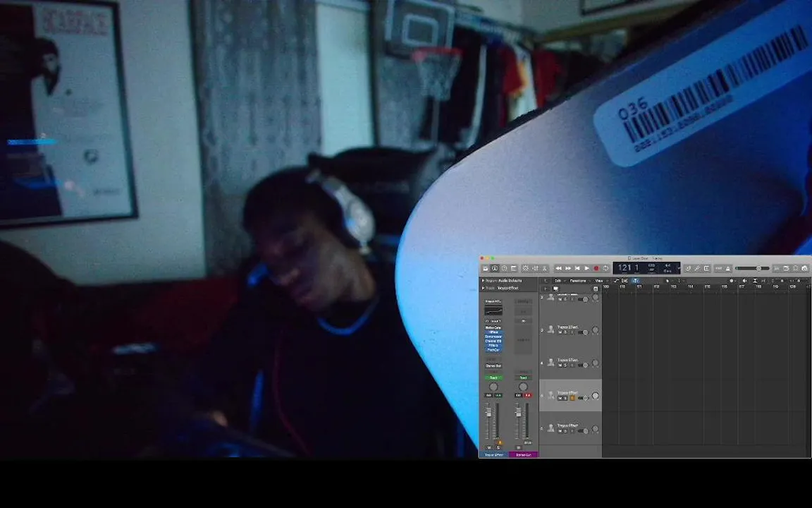Adjust the master volume slider

coord(753,269)
